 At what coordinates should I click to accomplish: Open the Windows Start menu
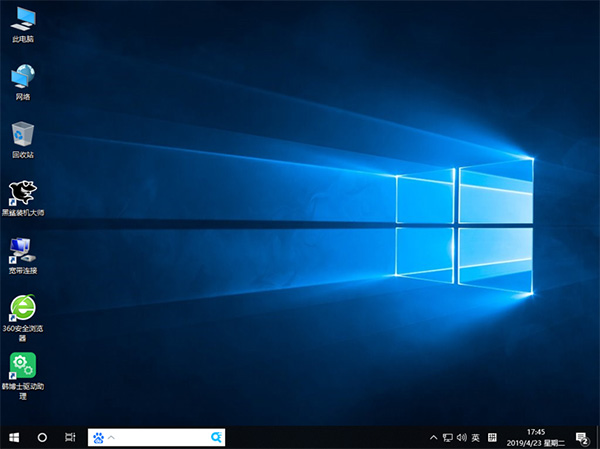tap(14, 437)
